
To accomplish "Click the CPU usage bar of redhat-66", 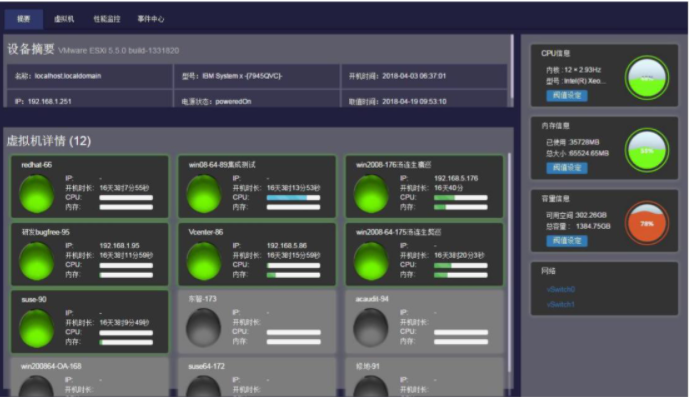I will [126, 198].
